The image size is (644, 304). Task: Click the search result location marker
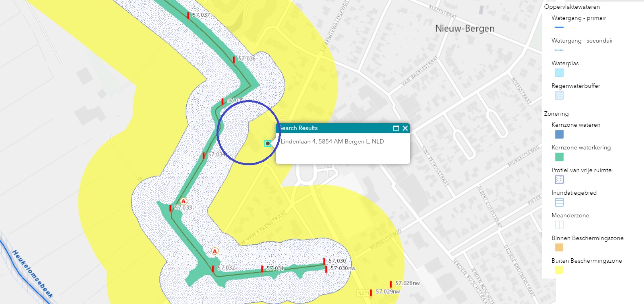pyautogui.click(x=268, y=143)
